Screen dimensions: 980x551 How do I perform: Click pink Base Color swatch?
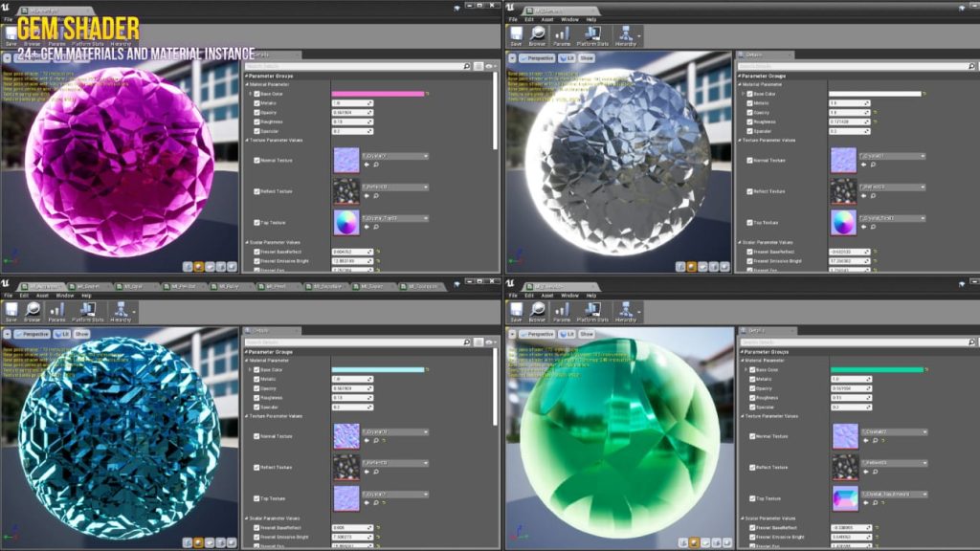point(377,94)
